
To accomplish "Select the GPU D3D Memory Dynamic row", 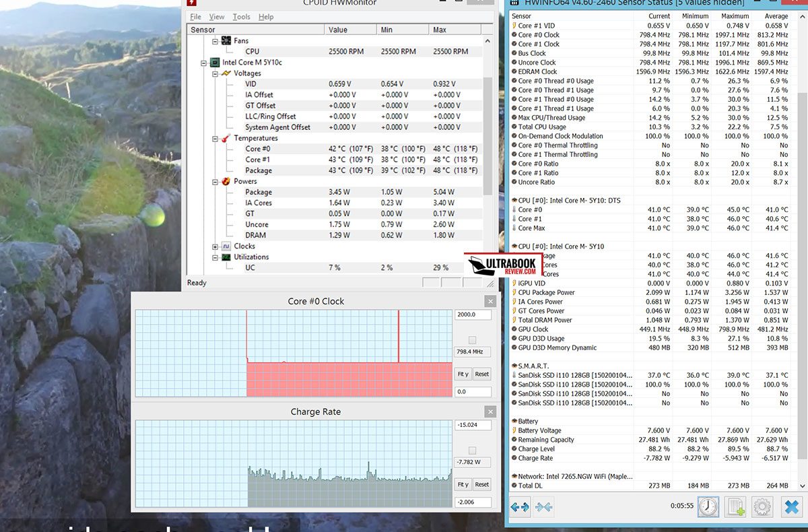I will (650, 347).
